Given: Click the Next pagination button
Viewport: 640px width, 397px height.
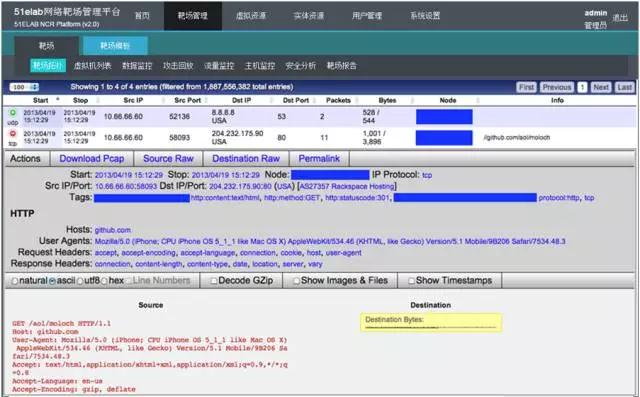Looking at the screenshot, I should (601, 87).
